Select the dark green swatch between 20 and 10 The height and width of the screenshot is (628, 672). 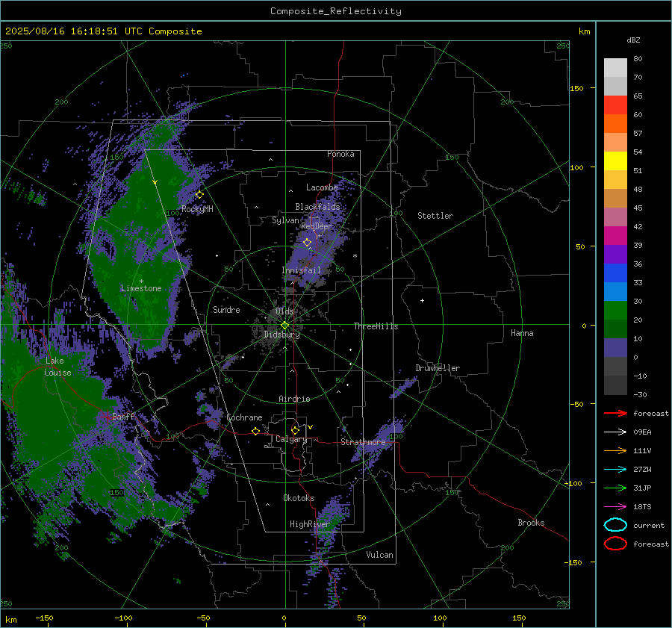point(615,329)
